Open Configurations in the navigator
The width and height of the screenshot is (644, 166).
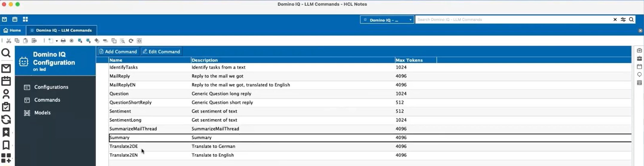coord(51,87)
